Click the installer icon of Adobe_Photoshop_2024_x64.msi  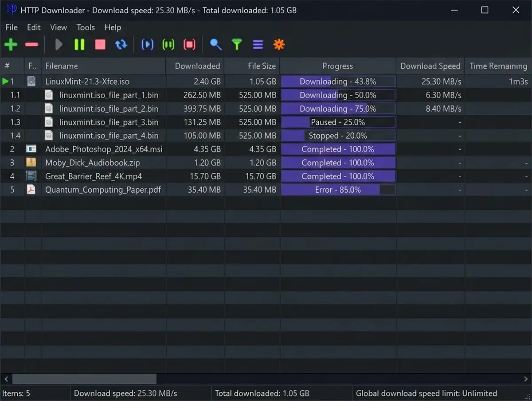click(x=31, y=149)
